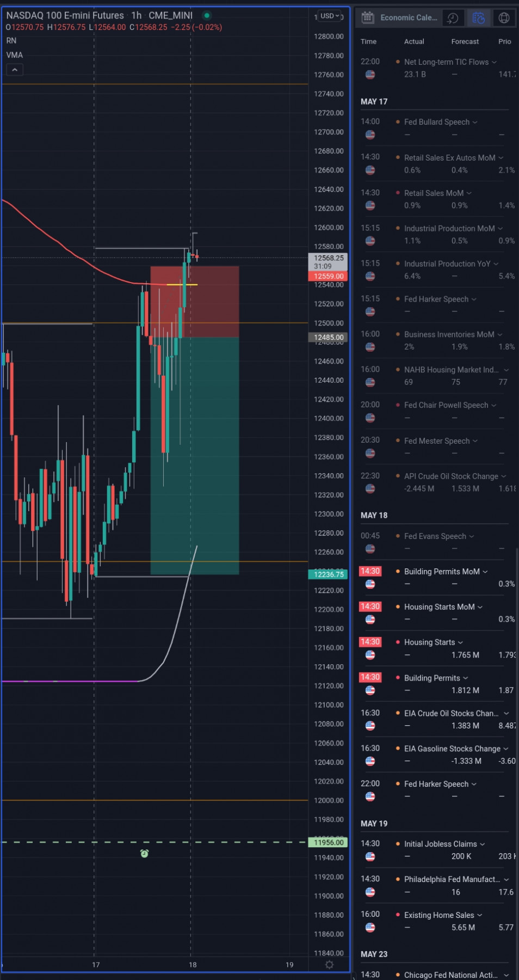Image resolution: width=519 pixels, height=980 pixels.
Task: Toggle the calendar upcoming-events filter icon
Action: [x=479, y=18]
